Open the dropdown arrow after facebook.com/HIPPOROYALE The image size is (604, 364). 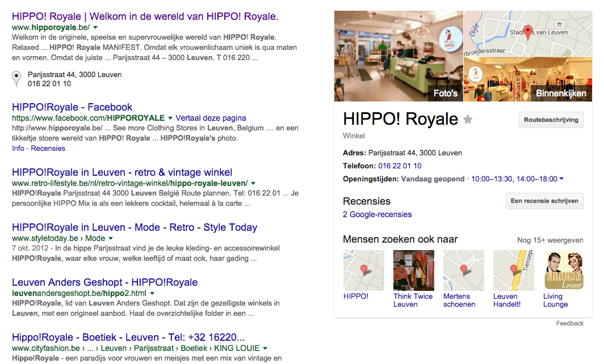(170, 118)
